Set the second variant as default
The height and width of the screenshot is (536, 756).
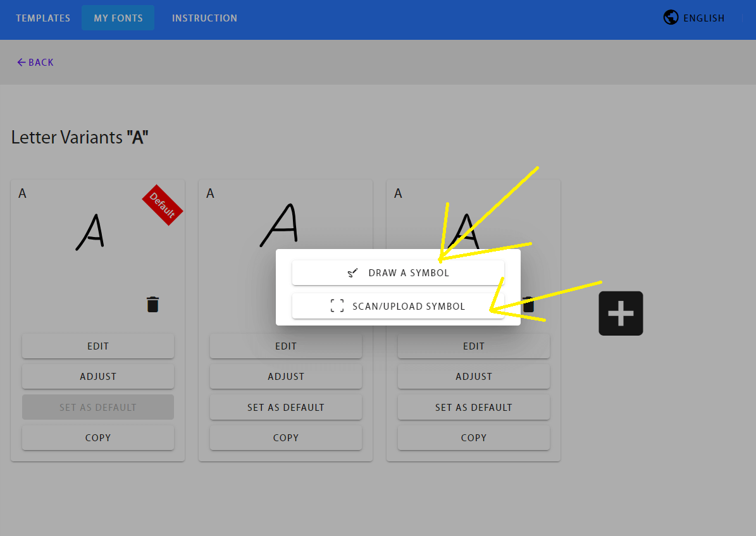[286, 408]
